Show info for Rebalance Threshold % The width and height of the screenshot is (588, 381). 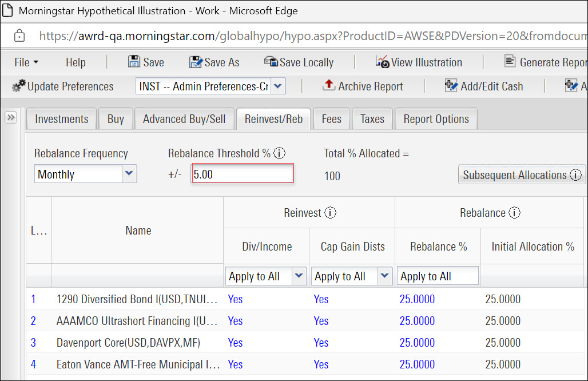(279, 153)
